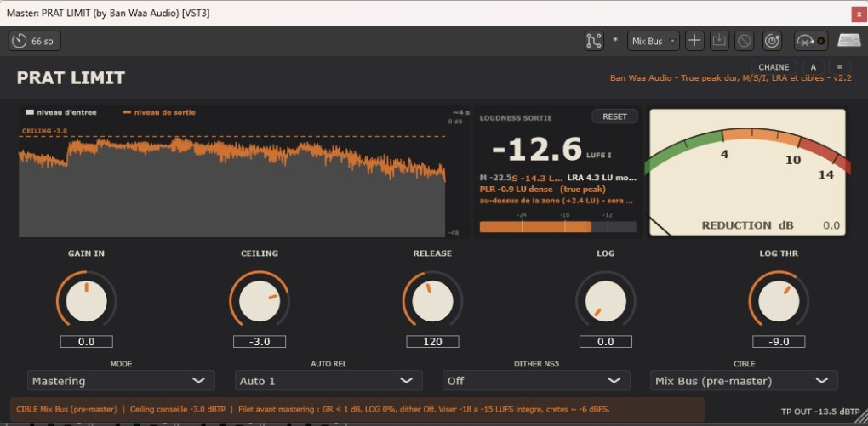
Task: Expand the CIBLE Mix Bus (pre-master) dropdown
Action: click(x=744, y=381)
